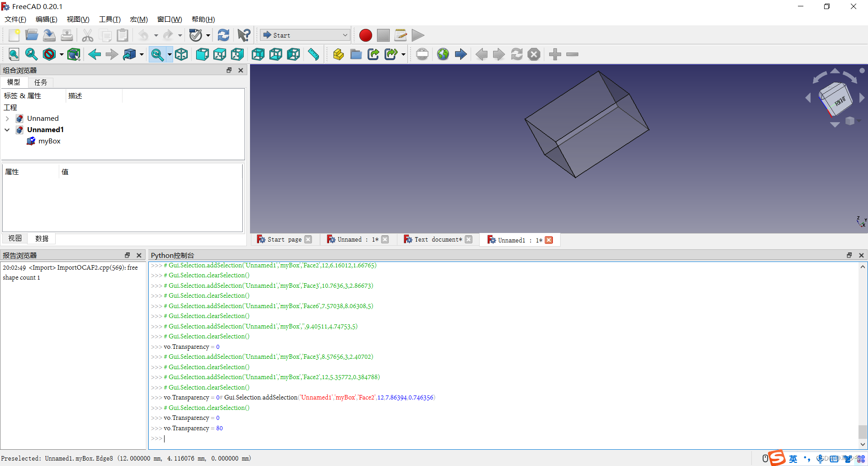The height and width of the screenshot is (466, 868).
Task: Click the record macro icon
Action: click(x=365, y=35)
